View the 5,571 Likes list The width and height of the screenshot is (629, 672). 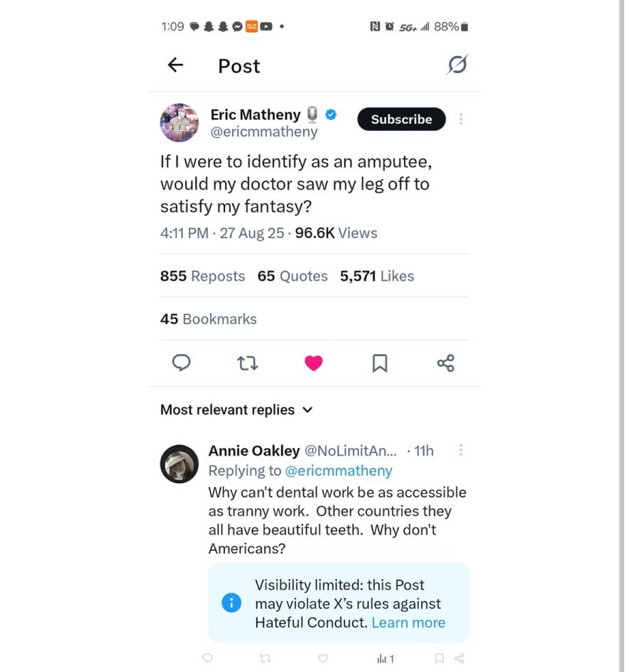click(x=377, y=276)
